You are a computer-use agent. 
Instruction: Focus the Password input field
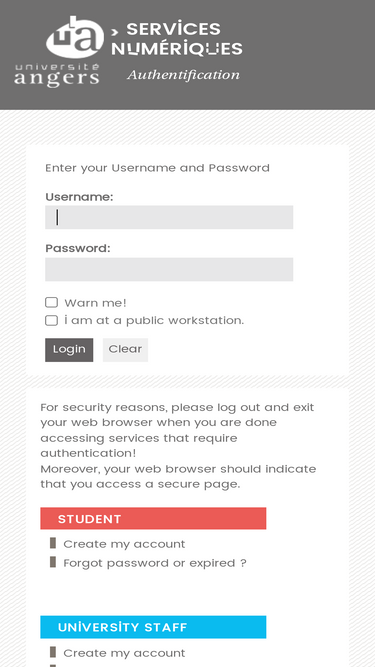(169, 269)
